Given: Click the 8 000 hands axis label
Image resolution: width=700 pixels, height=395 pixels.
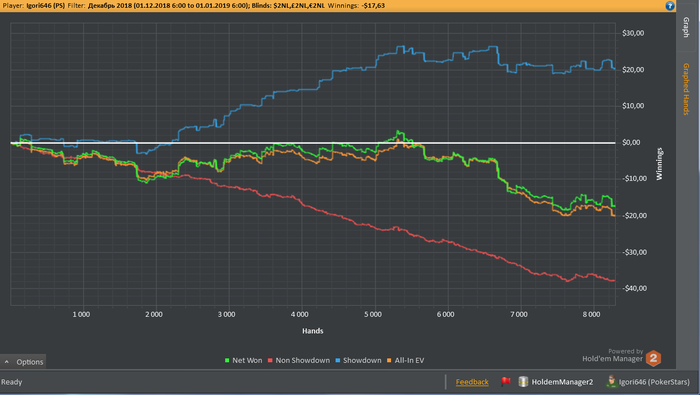Looking at the screenshot, I should tap(592, 314).
